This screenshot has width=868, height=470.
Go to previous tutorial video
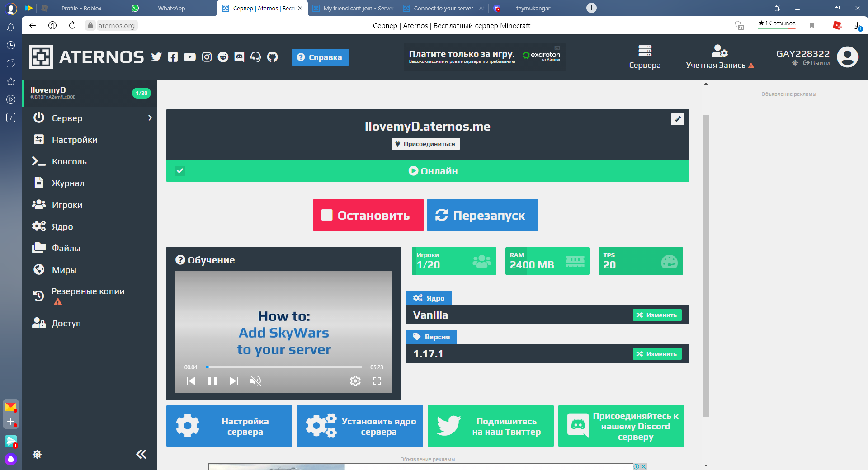click(x=191, y=381)
